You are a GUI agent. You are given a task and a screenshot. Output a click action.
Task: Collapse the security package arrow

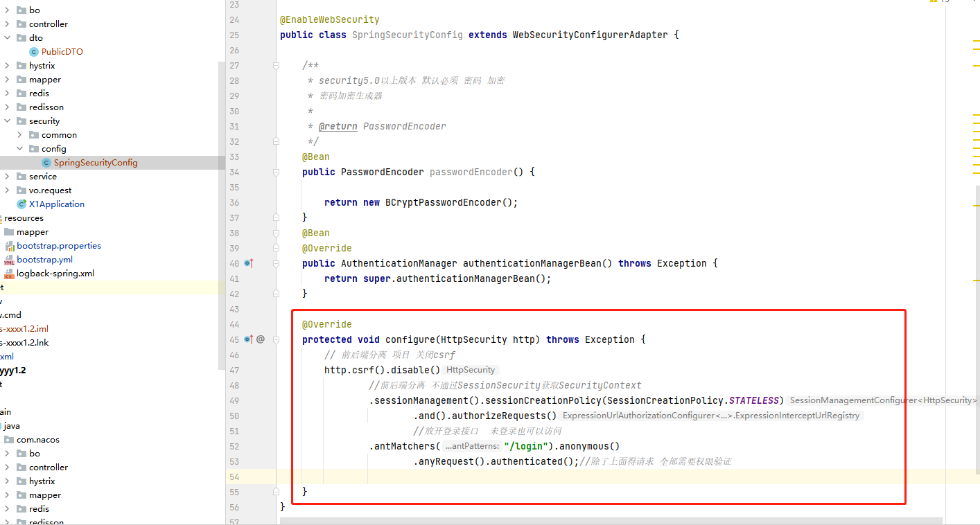coord(7,121)
